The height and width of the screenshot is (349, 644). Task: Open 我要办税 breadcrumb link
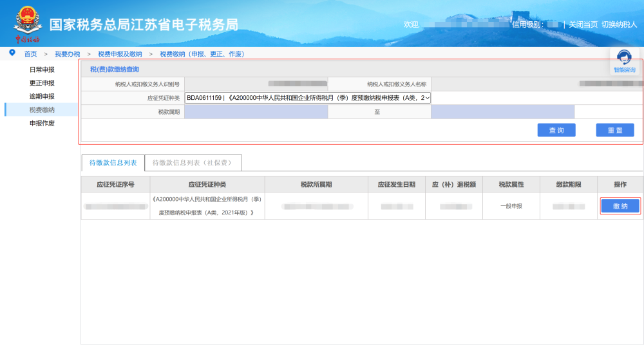pyautogui.click(x=68, y=54)
